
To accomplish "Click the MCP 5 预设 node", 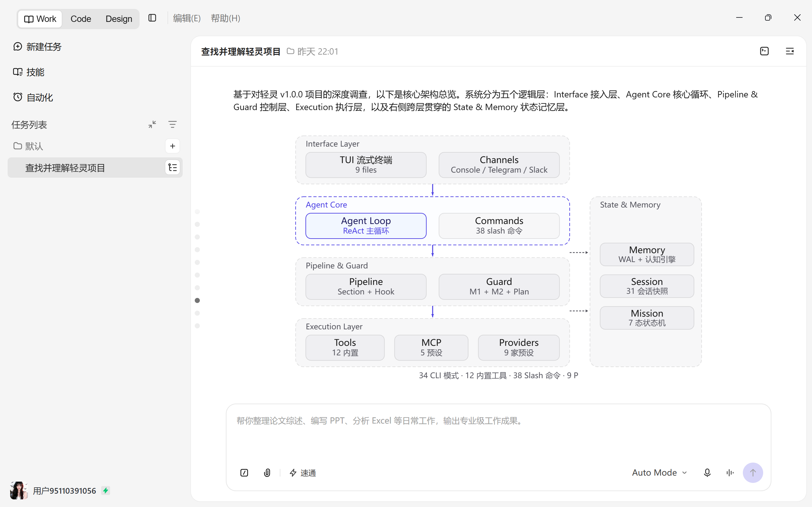I will point(431,348).
